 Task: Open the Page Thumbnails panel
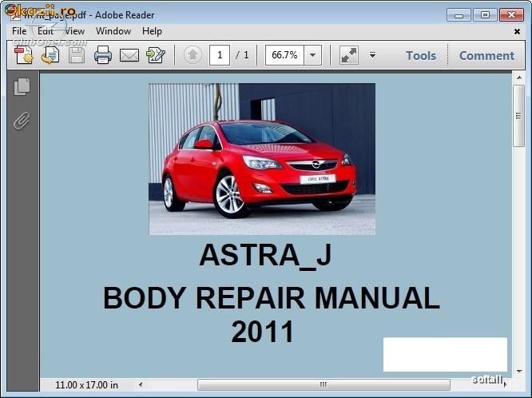[x=22, y=86]
